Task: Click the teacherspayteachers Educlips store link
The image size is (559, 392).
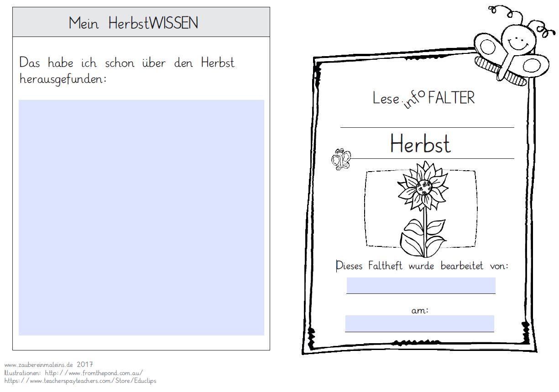Action: [80, 381]
